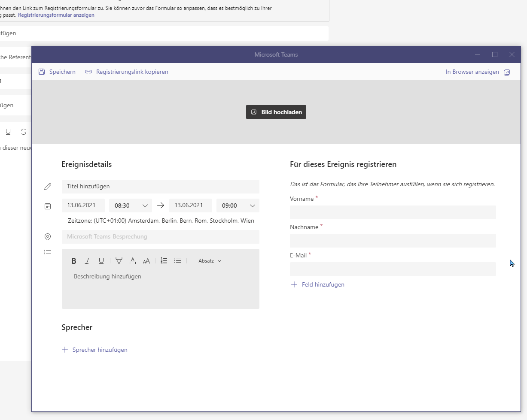Click Feld hinzufügen to add a field
This screenshot has height=420, width=527.
coord(318,284)
